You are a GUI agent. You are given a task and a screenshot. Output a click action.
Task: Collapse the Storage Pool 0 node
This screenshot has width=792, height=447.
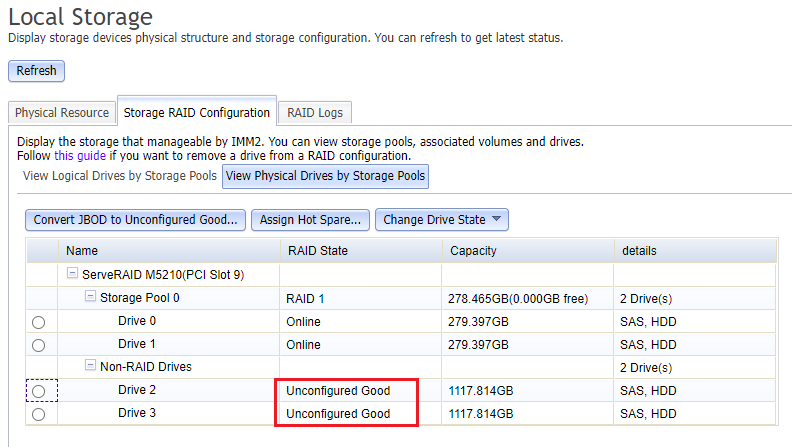pos(90,297)
